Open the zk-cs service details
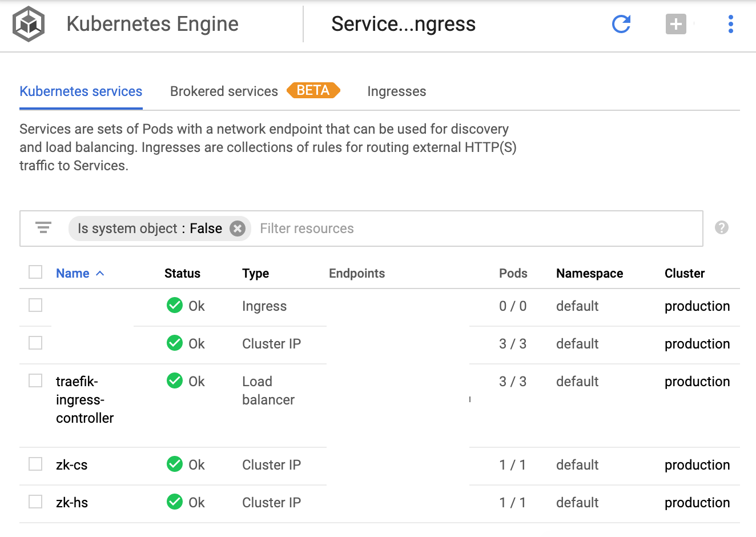 tap(72, 465)
